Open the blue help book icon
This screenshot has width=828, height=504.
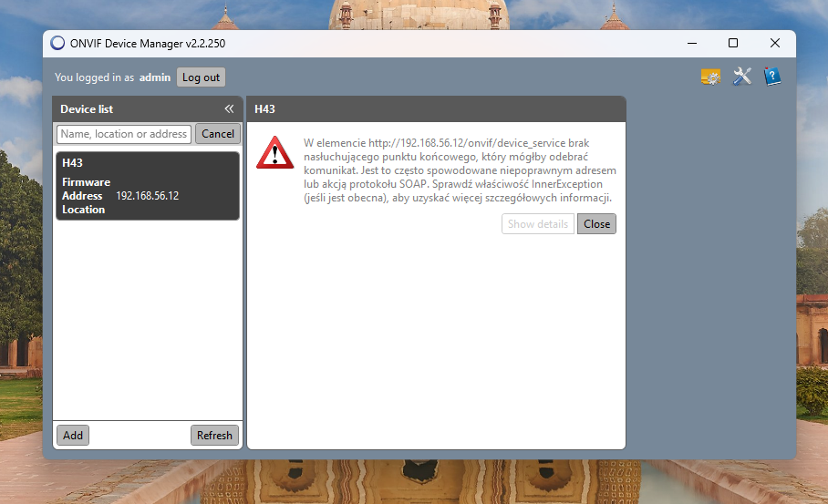[x=772, y=77]
